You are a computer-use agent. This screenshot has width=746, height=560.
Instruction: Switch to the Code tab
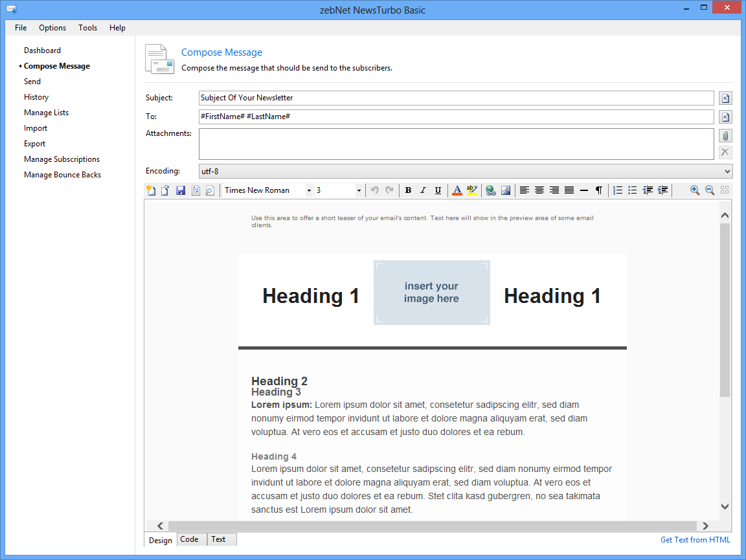tap(189, 539)
